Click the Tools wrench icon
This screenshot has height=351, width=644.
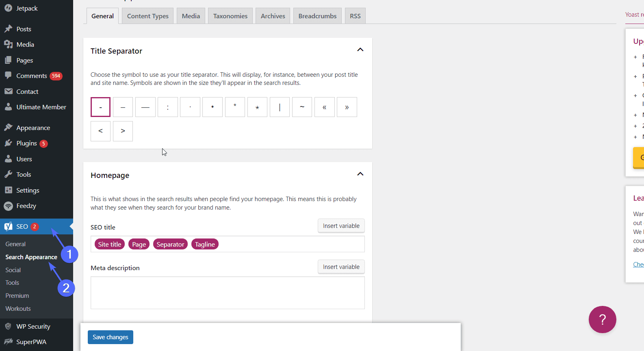pyautogui.click(x=8, y=174)
